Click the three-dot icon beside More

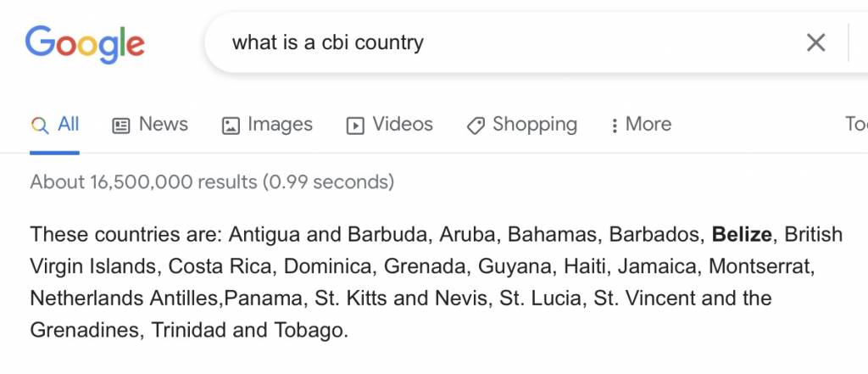click(614, 126)
